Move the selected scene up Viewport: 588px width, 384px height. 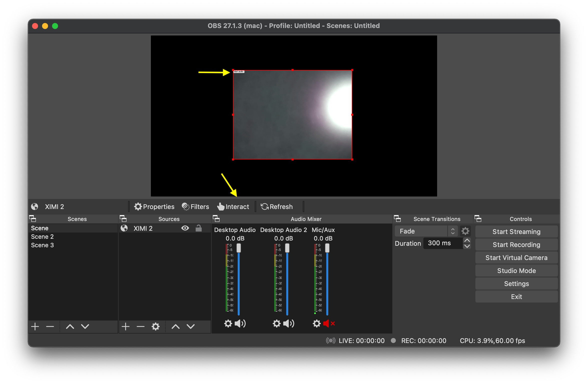70,326
